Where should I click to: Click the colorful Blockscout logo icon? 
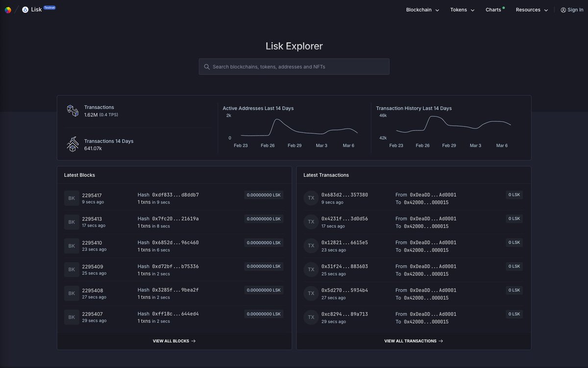(8, 10)
